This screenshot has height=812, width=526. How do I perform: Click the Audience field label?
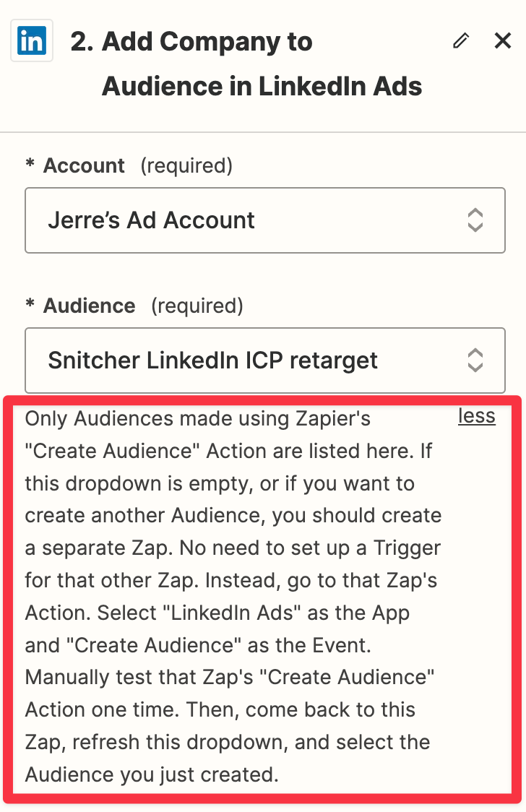click(x=89, y=306)
